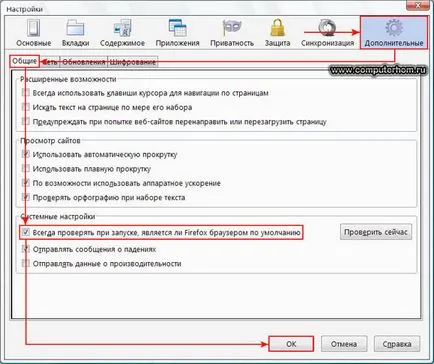Open help via Справка button
The height and width of the screenshot is (364, 434).
coord(397,344)
